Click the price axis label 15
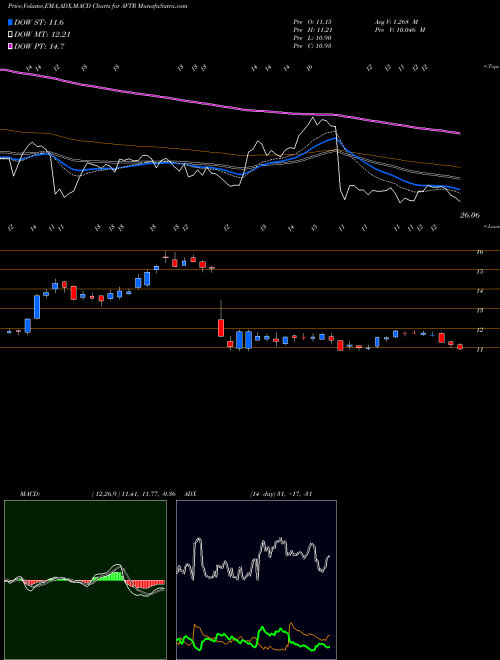 (x=479, y=271)
